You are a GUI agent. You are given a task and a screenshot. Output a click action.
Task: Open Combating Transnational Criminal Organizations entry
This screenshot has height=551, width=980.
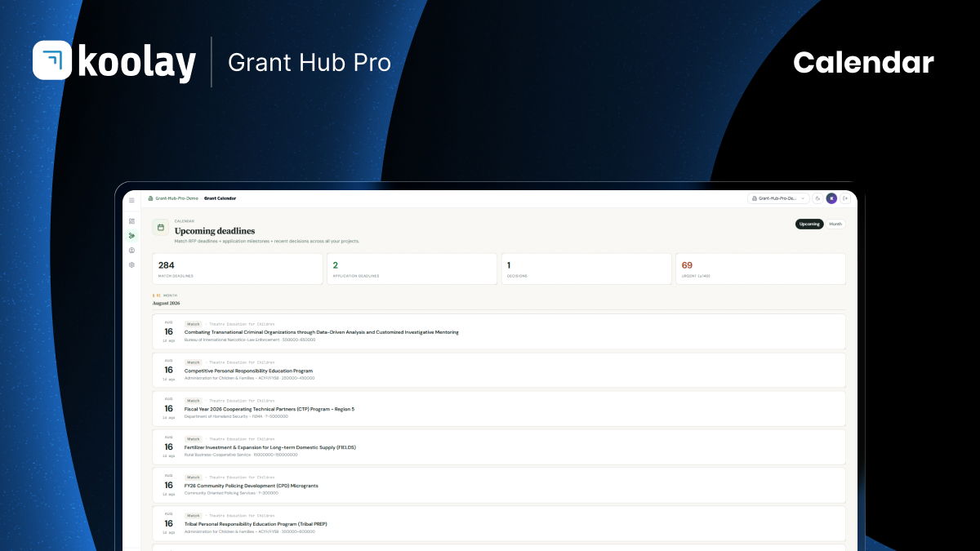coord(499,331)
